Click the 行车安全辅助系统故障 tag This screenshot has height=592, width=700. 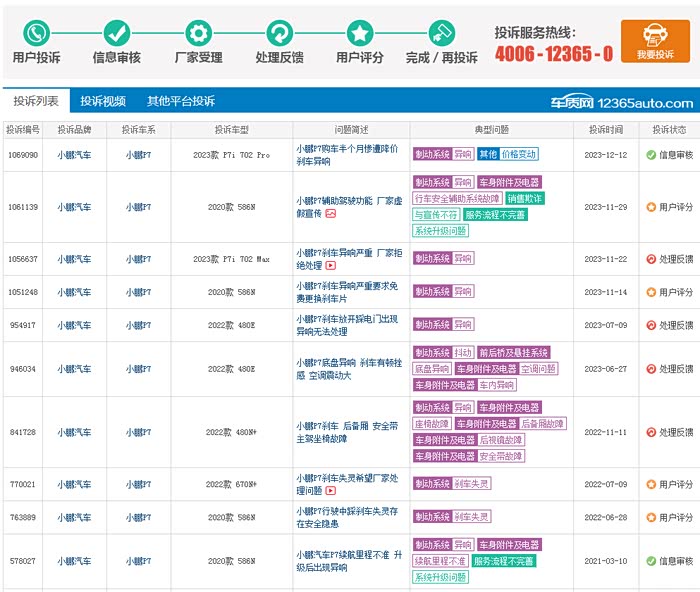457,198
